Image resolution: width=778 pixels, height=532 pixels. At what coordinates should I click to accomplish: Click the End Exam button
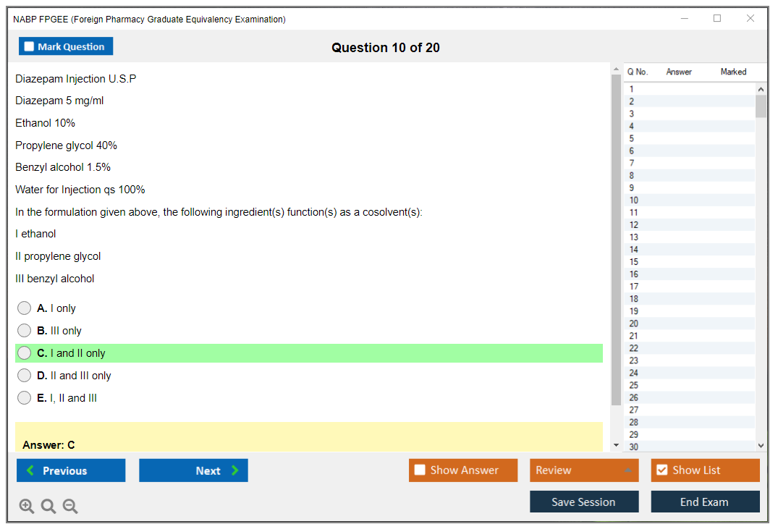(x=705, y=502)
